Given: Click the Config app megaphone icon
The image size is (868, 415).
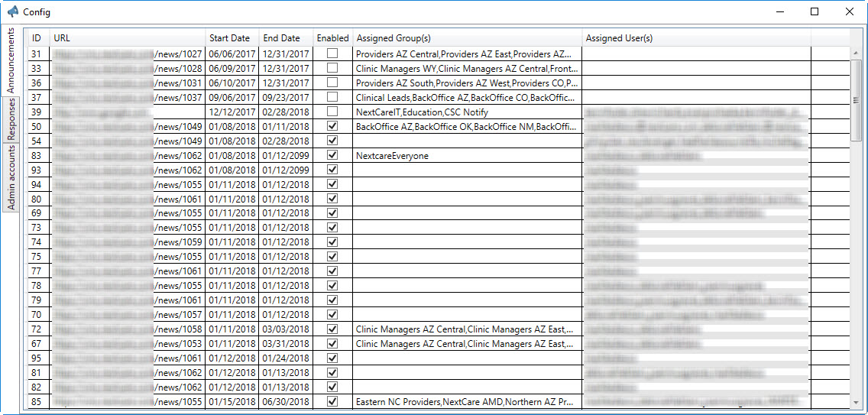Looking at the screenshot, I should click(x=12, y=11).
